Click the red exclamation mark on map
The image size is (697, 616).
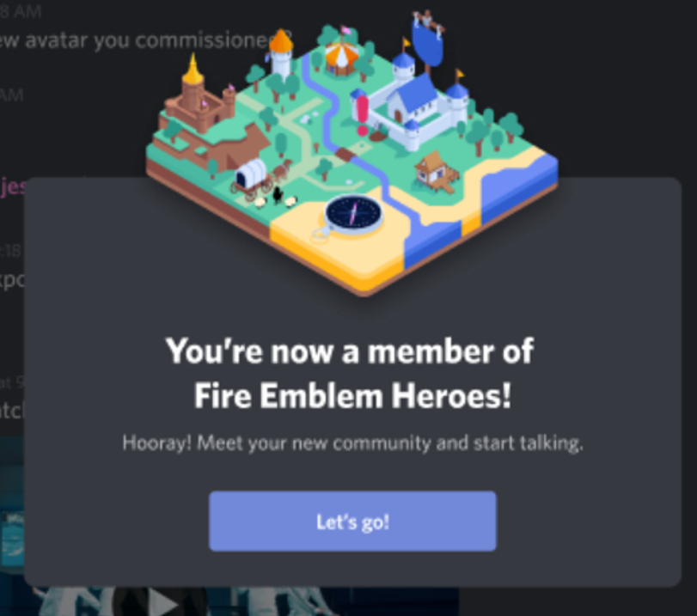pyautogui.click(x=363, y=115)
